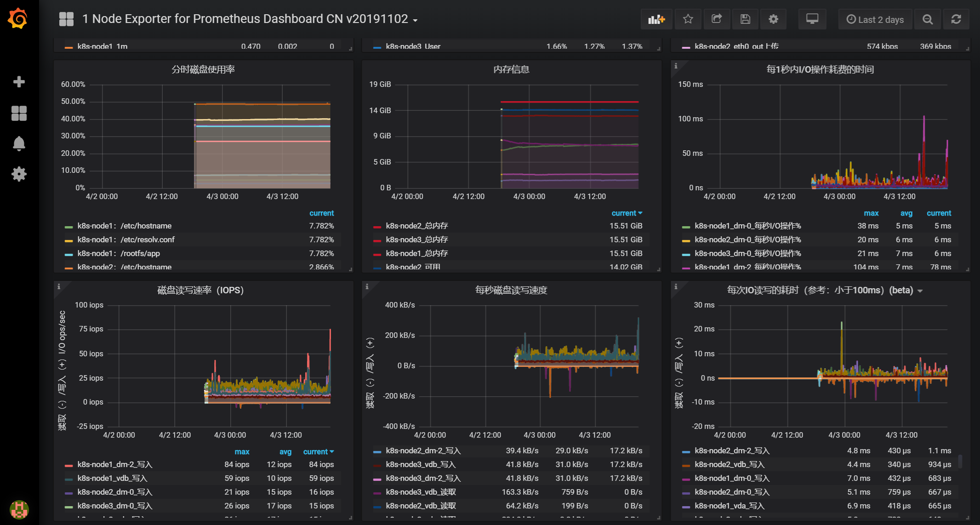Zoom out the time range
The width and height of the screenshot is (980, 525).
(928, 19)
